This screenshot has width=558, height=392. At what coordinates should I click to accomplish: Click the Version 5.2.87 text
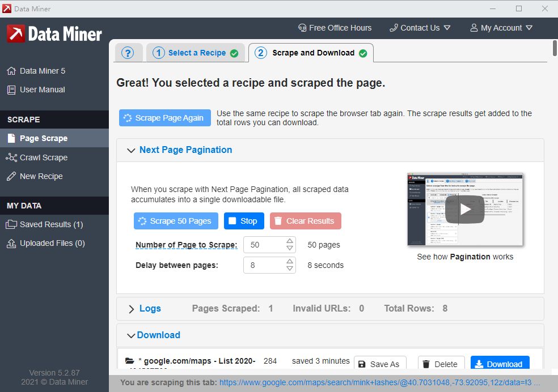(54, 373)
